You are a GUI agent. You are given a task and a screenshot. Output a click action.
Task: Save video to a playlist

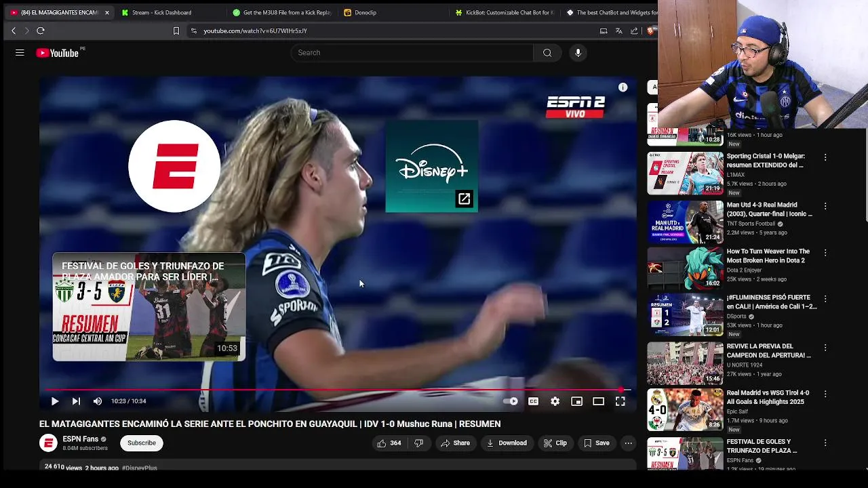(597, 443)
